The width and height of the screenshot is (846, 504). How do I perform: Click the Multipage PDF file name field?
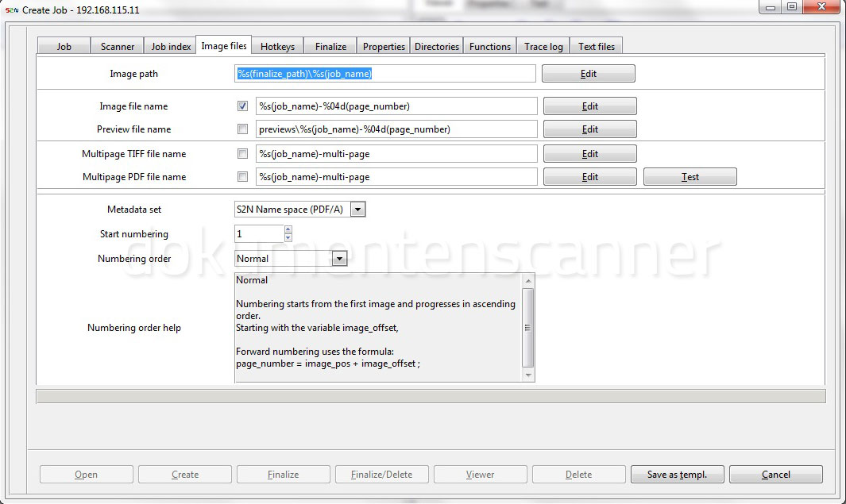click(396, 177)
